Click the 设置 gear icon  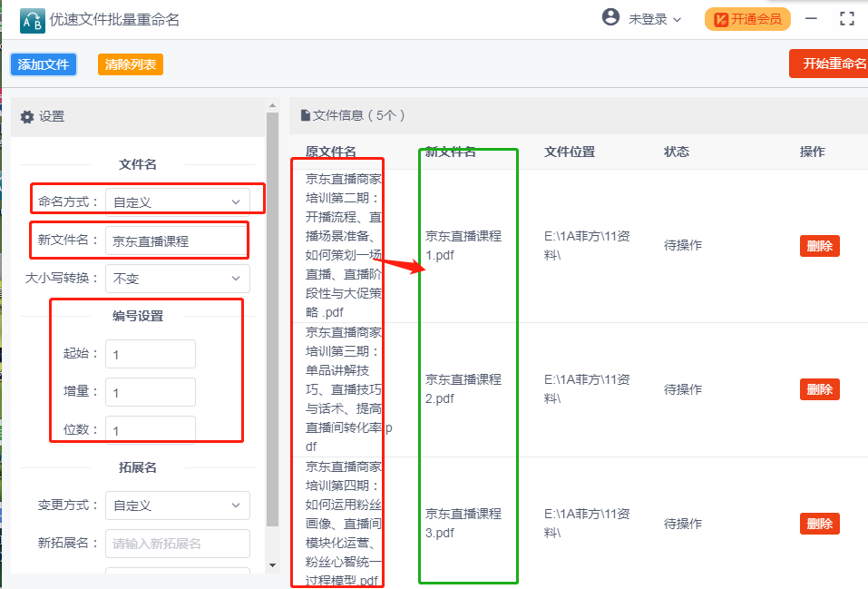[26, 117]
